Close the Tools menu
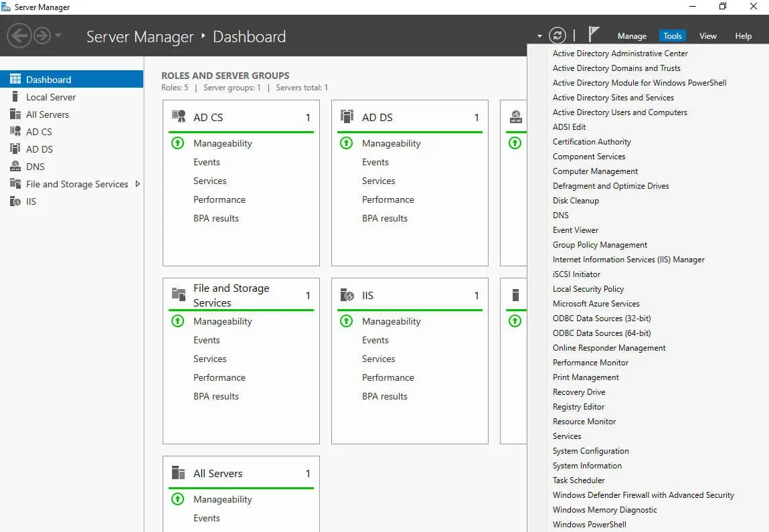This screenshot has height=532, width=769. (x=673, y=35)
